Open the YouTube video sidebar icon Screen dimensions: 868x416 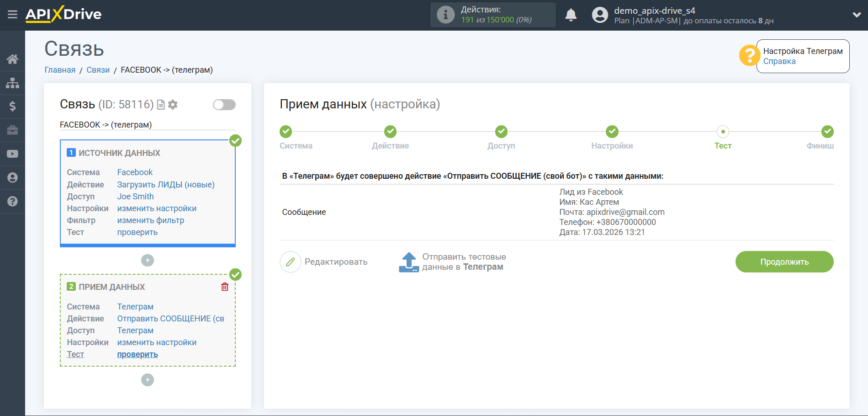[12, 154]
